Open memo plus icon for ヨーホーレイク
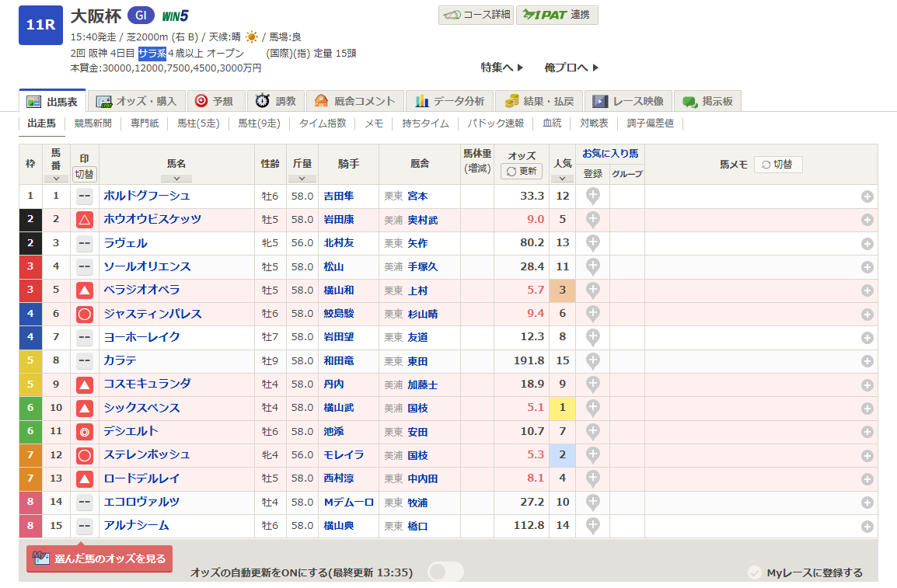Screen dimensions: 897x588 pyautogui.click(x=867, y=339)
